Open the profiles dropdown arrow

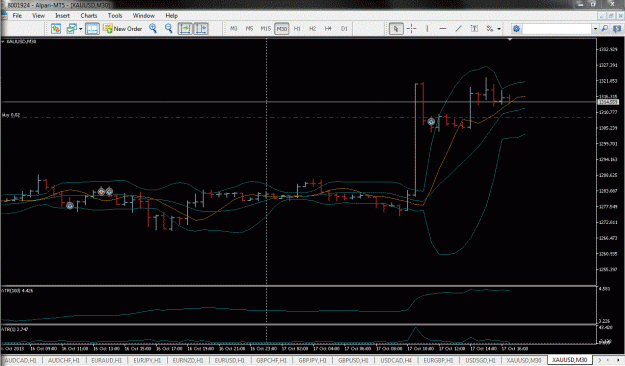click(81, 29)
